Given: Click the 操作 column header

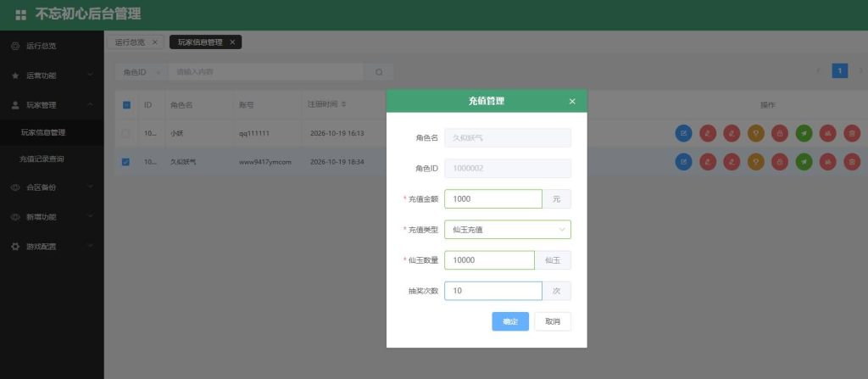Looking at the screenshot, I should [768, 105].
